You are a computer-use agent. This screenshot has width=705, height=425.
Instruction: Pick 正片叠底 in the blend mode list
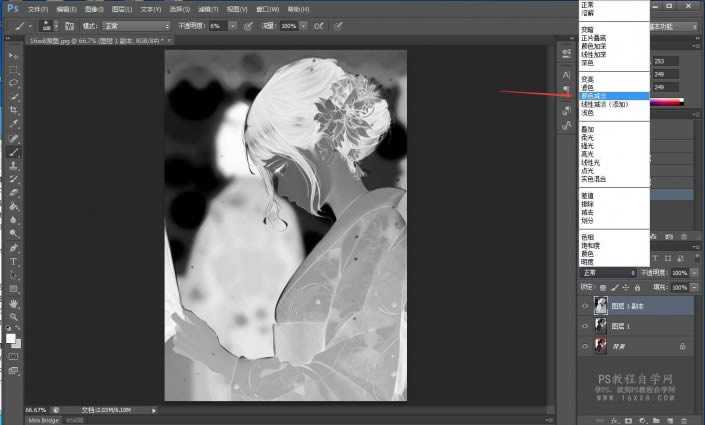point(598,39)
